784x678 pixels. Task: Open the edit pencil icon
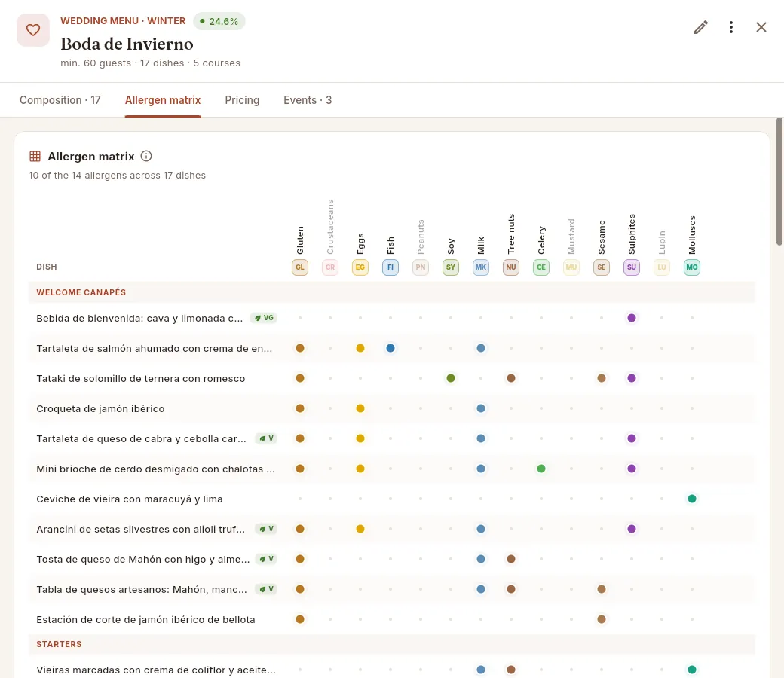click(700, 27)
